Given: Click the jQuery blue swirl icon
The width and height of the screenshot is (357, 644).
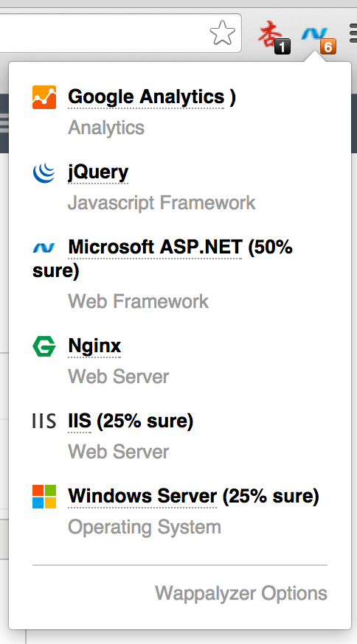Looking at the screenshot, I should (x=44, y=172).
